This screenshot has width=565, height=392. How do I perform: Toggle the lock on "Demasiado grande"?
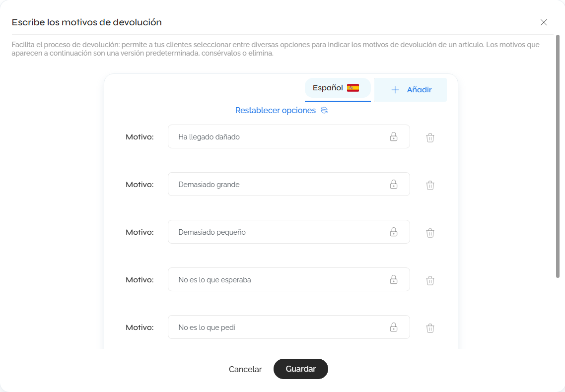pyautogui.click(x=394, y=184)
